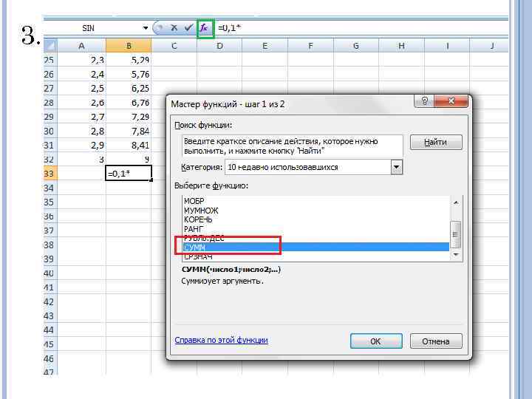Viewport: 532px width, 399px height.
Task: Select row 33 header
Action: tap(50, 174)
